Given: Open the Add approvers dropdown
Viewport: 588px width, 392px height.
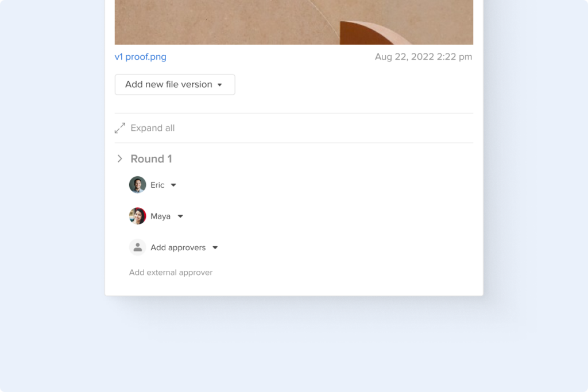Looking at the screenshot, I should click(x=215, y=247).
